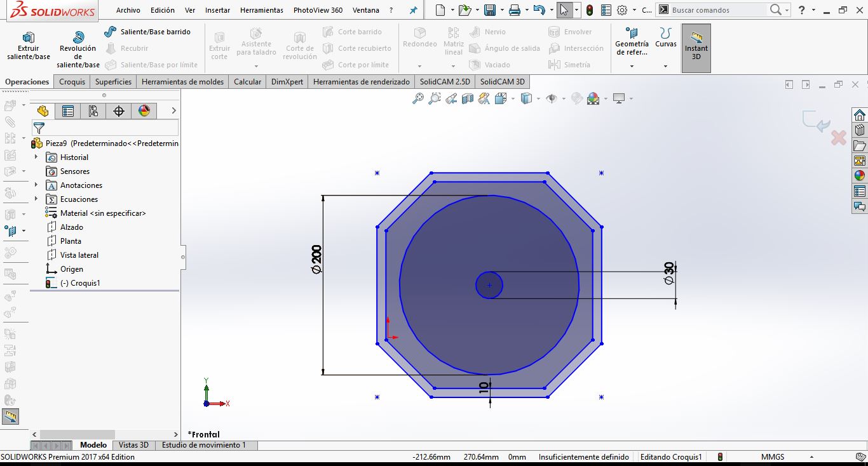Select the Alzado plane
The image size is (868, 466).
(x=71, y=227)
